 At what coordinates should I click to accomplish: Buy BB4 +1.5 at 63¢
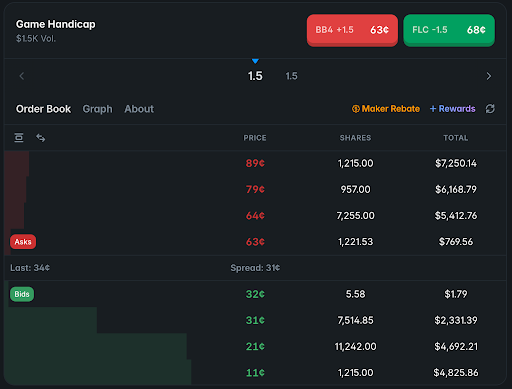[352, 30]
